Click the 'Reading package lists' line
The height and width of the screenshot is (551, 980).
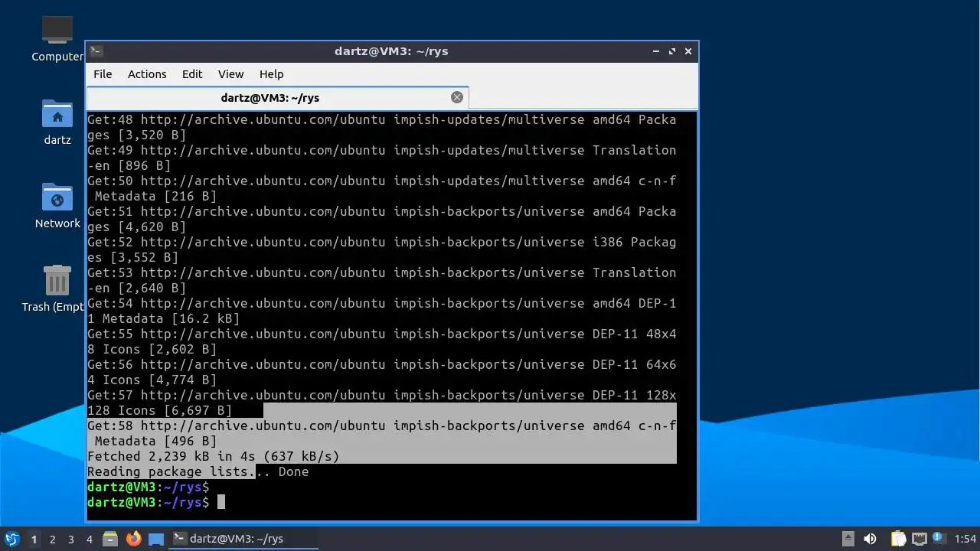pos(198,471)
